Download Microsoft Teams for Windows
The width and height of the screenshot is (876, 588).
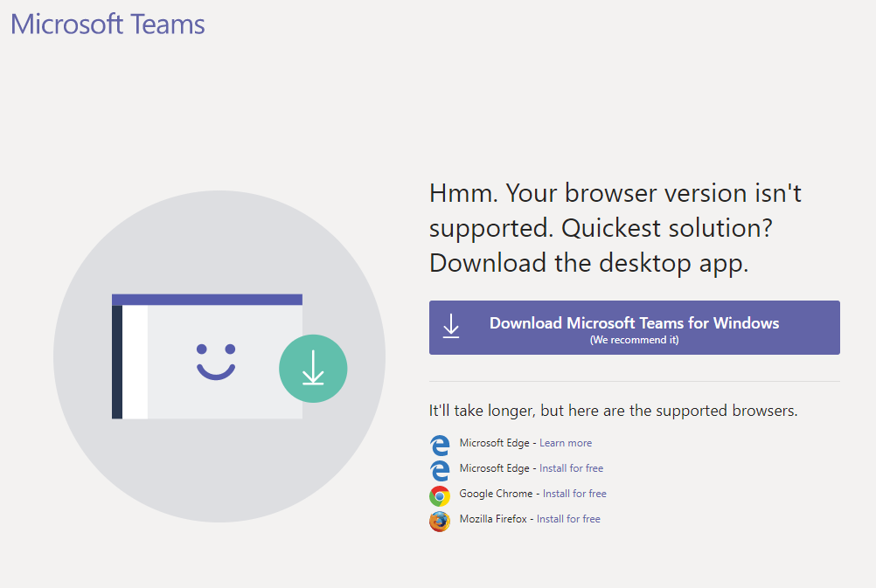coord(634,328)
